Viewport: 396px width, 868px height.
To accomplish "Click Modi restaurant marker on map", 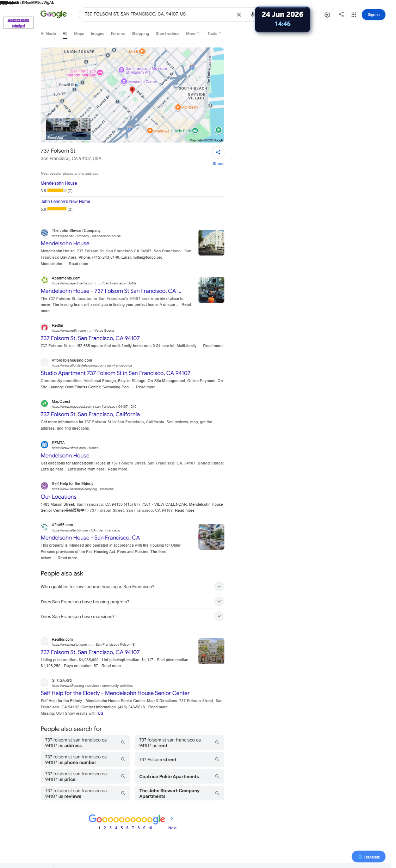I will [142, 51].
